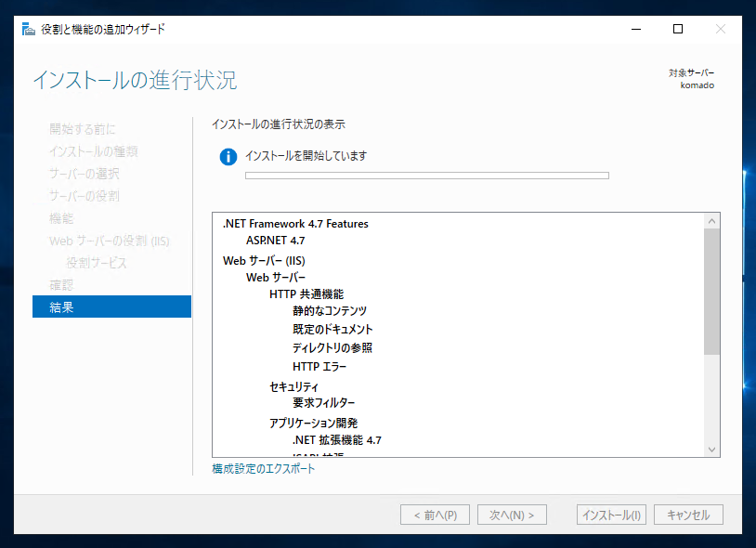Select 役割サービス step

[x=97, y=263]
